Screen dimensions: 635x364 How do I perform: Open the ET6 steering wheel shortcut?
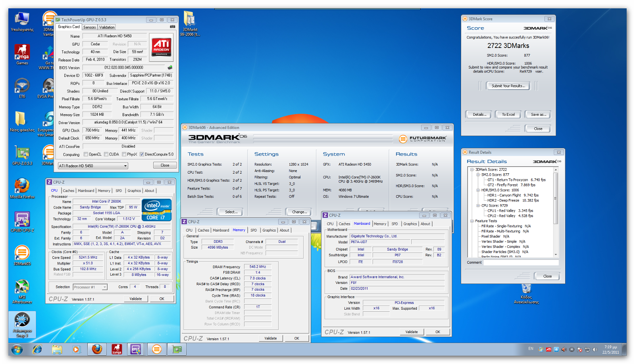coord(22,88)
